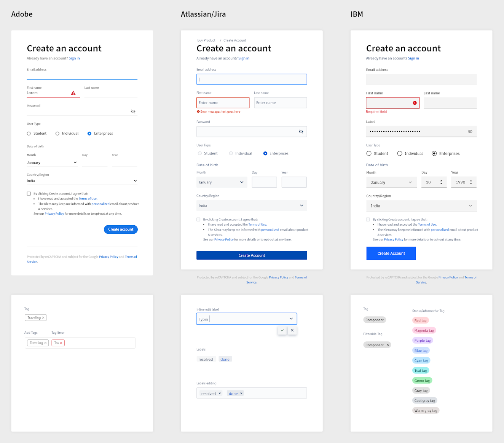This screenshot has width=504, height=443.
Task: Click error icon beside Atlassian error message
Action: [x=198, y=112]
